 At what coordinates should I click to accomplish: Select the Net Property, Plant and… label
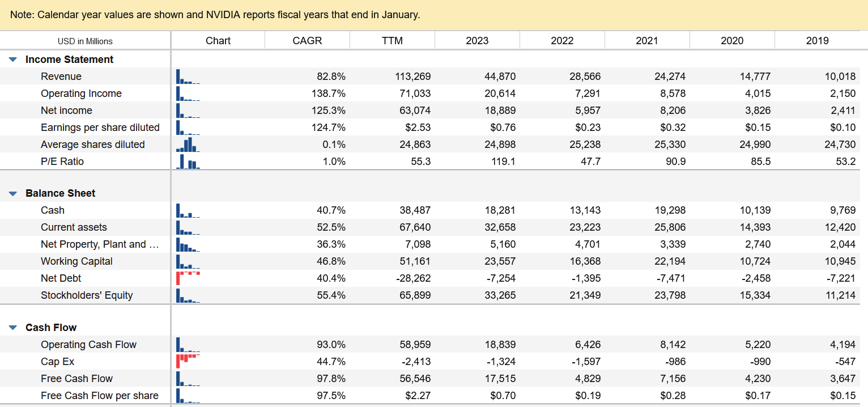click(x=100, y=244)
